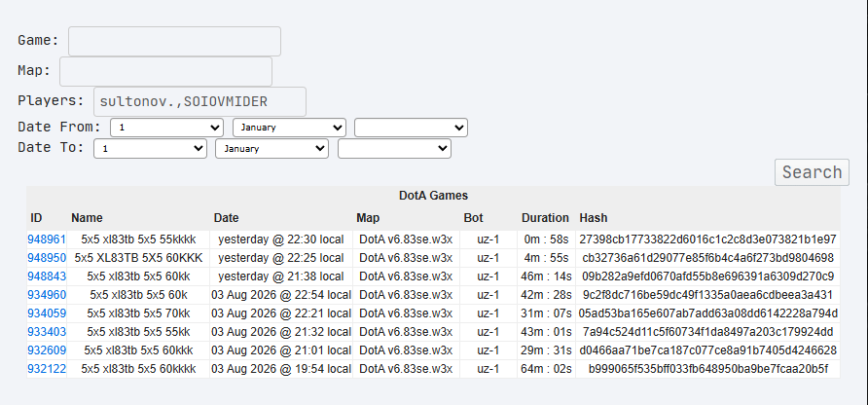Click the Bot column header
868x405 pixels.
[x=473, y=218]
